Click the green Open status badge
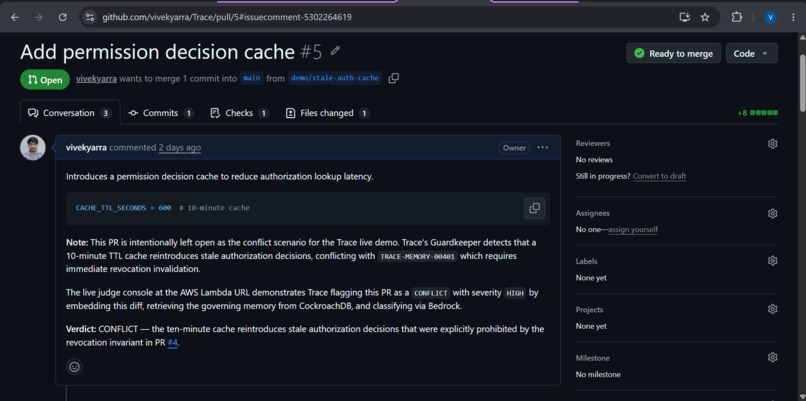 tap(45, 80)
